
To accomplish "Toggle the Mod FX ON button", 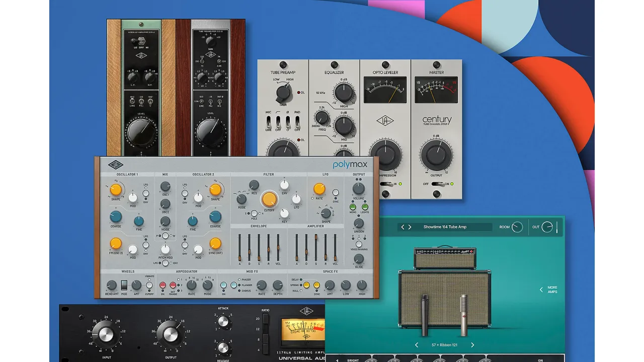I will click(223, 285).
